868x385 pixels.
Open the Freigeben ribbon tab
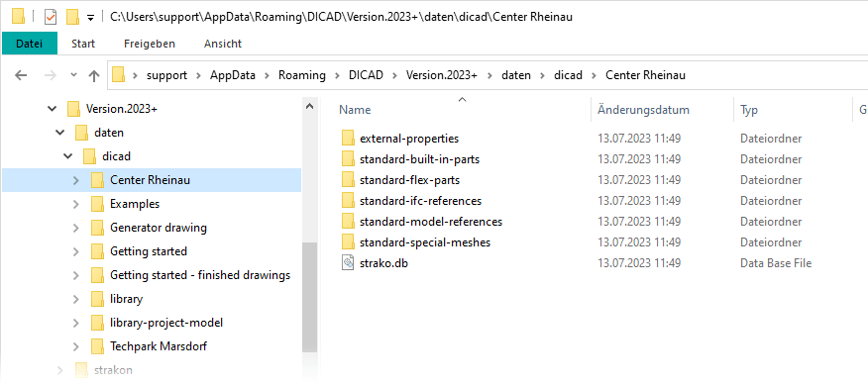pyautogui.click(x=150, y=44)
